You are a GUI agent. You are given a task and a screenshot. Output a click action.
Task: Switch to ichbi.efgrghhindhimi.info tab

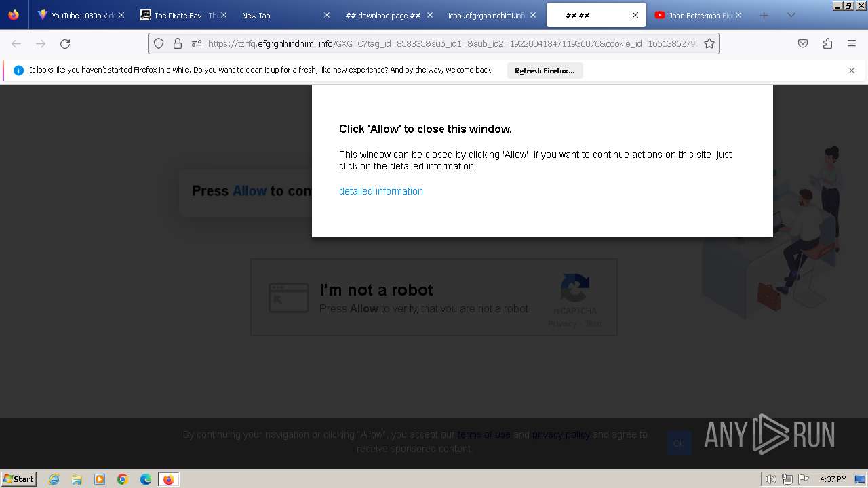486,15
